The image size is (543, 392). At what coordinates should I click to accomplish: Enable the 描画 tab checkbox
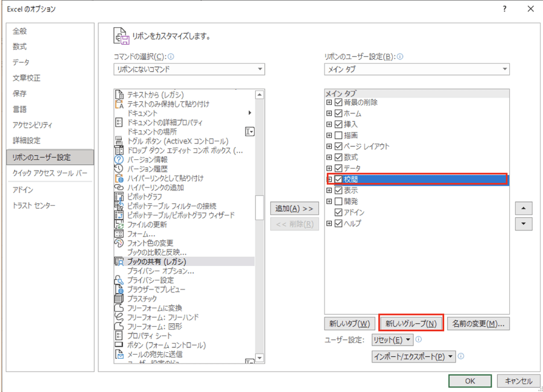(338, 135)
